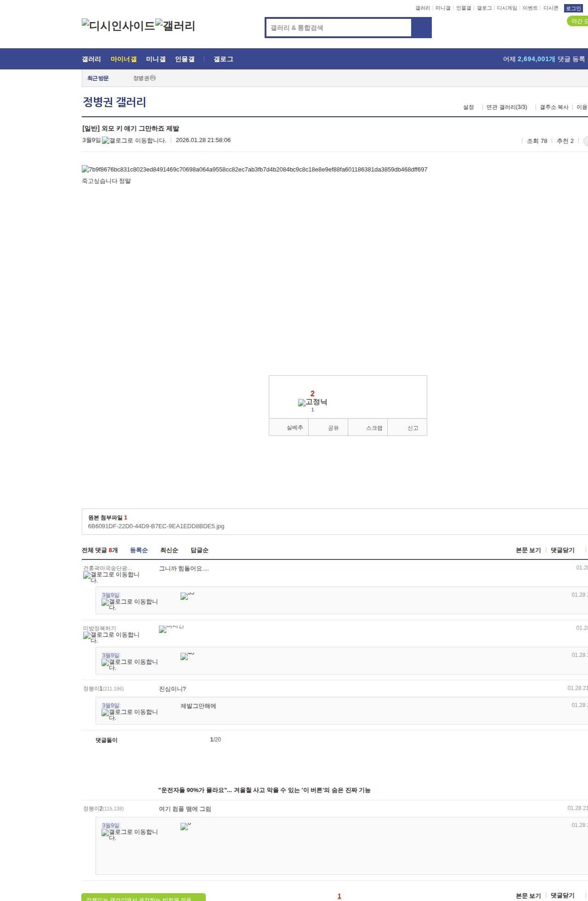Screen dimensions: 588x901
Task: Click the 1/20 comment page indicator
Action: click(x=215, y=740)
